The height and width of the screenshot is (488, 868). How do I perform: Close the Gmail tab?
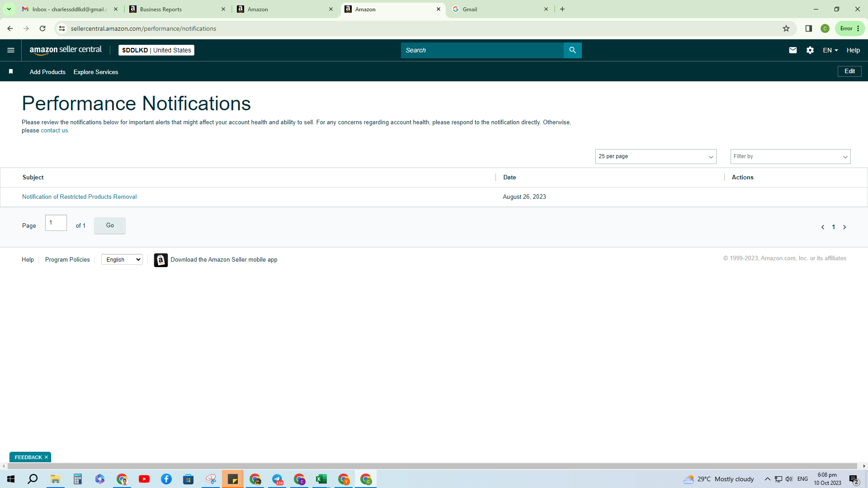[x=546, y=9]
